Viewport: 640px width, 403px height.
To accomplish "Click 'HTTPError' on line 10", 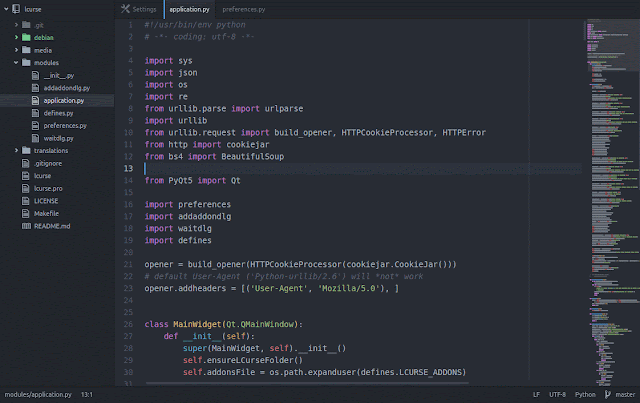I will click(x=464, y=132).
